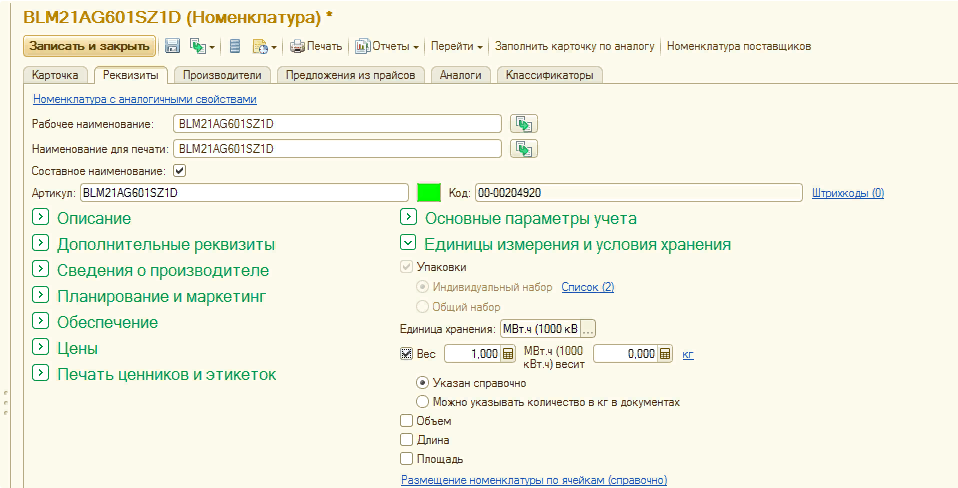Click the copy icon next to Рабочее наименование
The height and width of the screenshot is (488, 958).
coord(524,124)
